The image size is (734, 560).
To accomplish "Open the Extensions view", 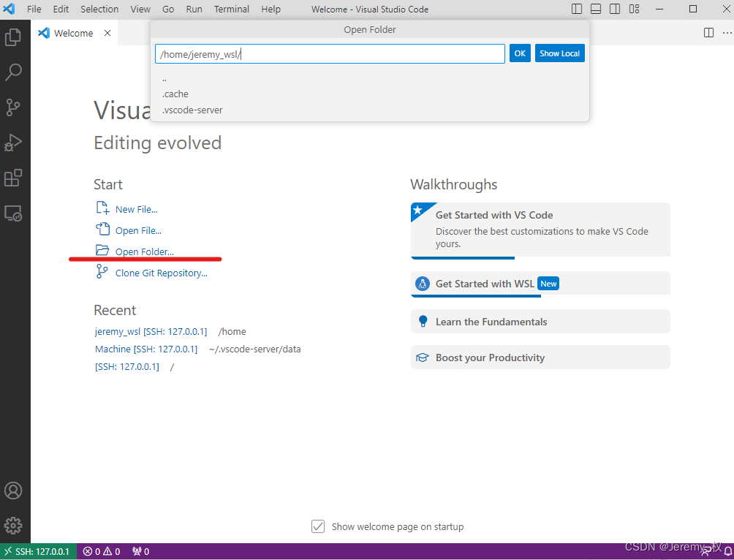I will pyautogui.click(x=13, y=178).
